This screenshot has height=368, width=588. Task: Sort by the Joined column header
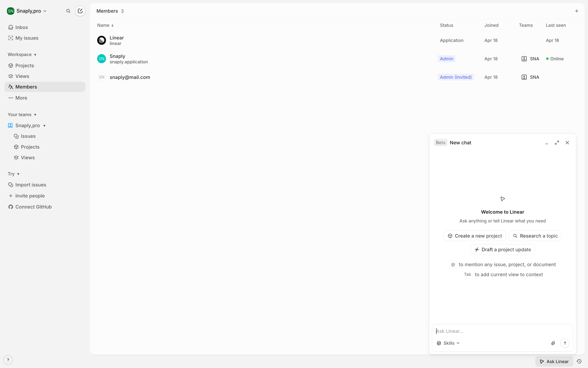(491, 25)
